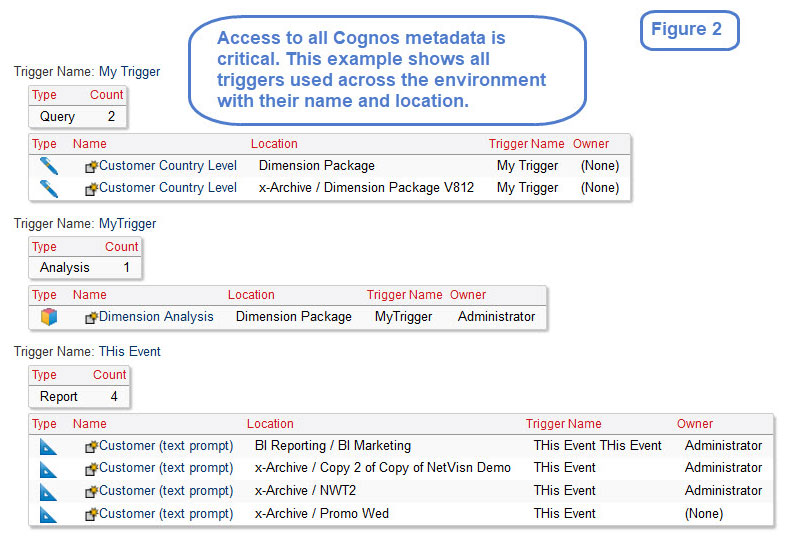Click properties icon in BI Marketing row
The height and width of the screenshot is (543, 788).
pyautogui.click(x=91, y=446)
